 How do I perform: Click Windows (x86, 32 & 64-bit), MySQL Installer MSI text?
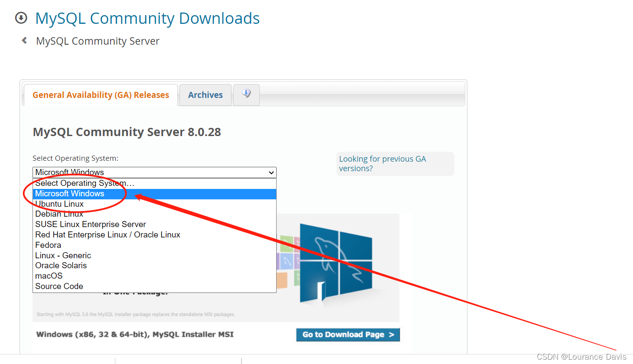click(x=135, y=335)
